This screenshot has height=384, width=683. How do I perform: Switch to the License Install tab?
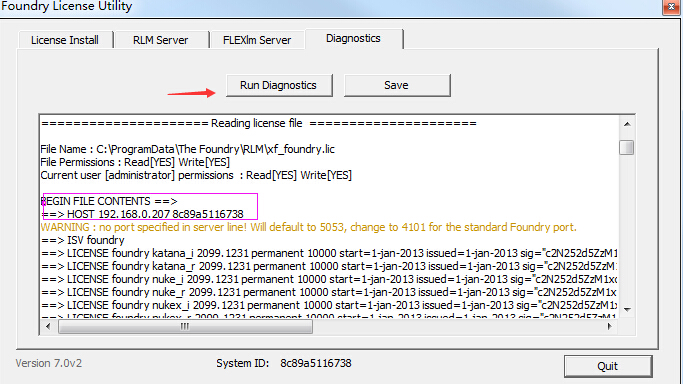[x=65, y=40]
